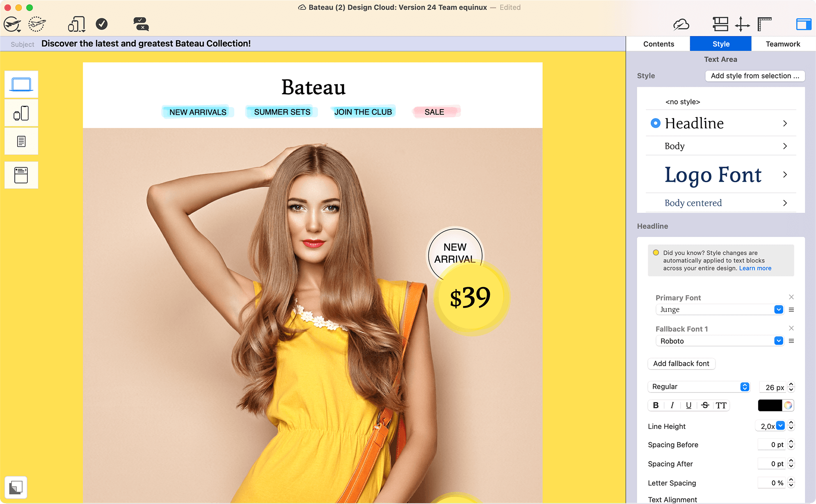
Task: Open the device preview toolbar icon
Action: coord(76,25)
